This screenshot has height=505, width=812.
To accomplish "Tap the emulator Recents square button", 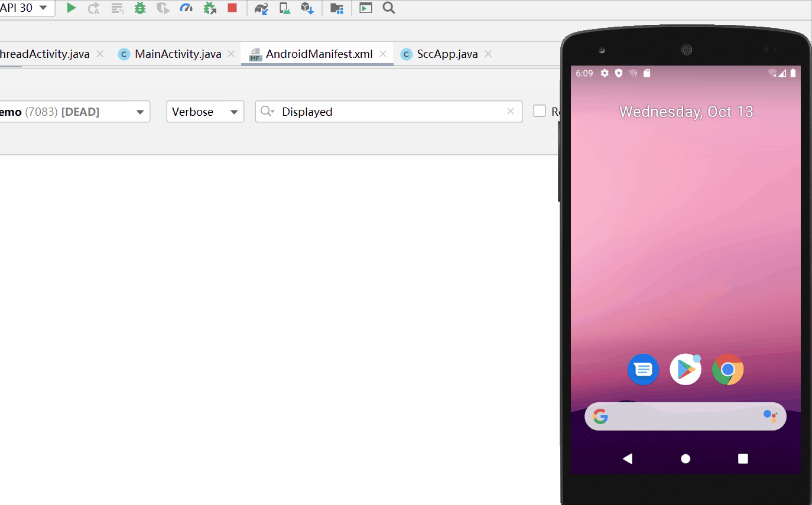I will (x=743, y=458).
